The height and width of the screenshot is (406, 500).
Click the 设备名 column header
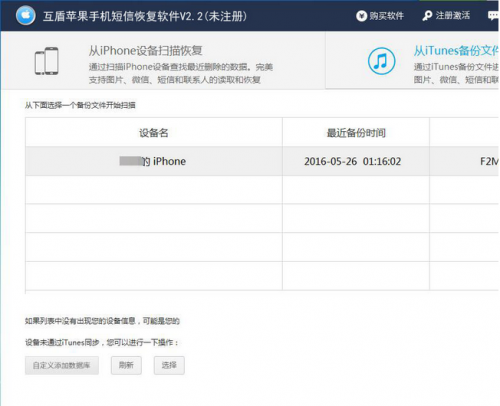[x=154, y=133]
